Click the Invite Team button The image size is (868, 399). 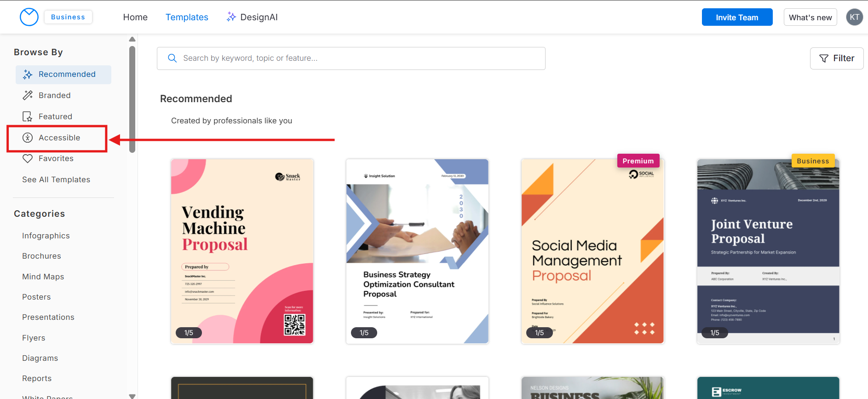click(737, 17)
